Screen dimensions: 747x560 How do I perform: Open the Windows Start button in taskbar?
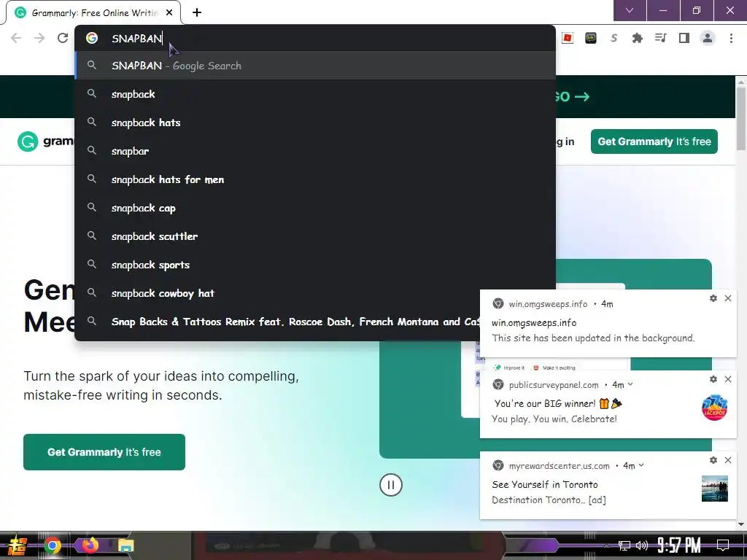18,545
